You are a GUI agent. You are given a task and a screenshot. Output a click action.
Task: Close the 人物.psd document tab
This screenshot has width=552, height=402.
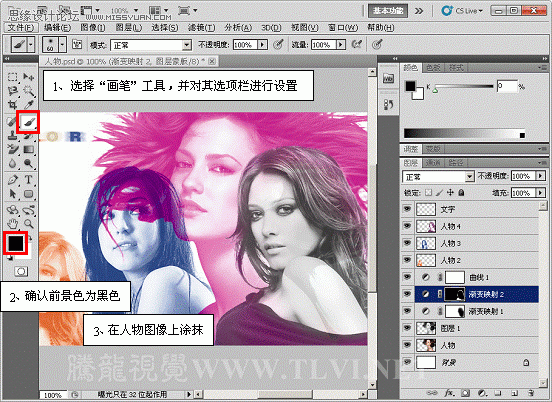click(212, 61)
